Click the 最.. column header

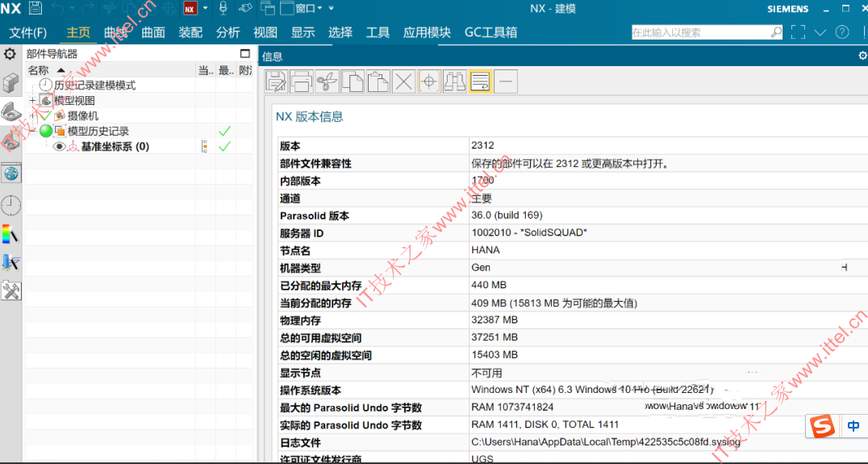(226, 70)
